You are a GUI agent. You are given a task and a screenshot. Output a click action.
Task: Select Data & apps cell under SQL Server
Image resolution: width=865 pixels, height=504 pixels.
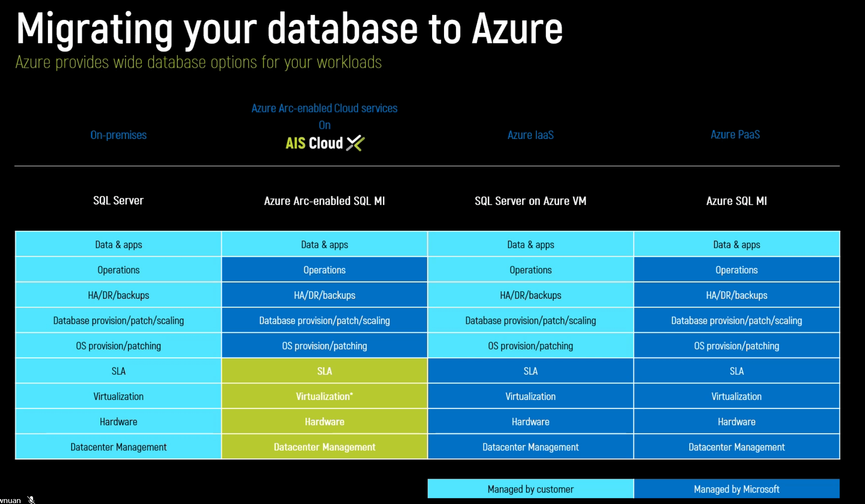(118, 244)
